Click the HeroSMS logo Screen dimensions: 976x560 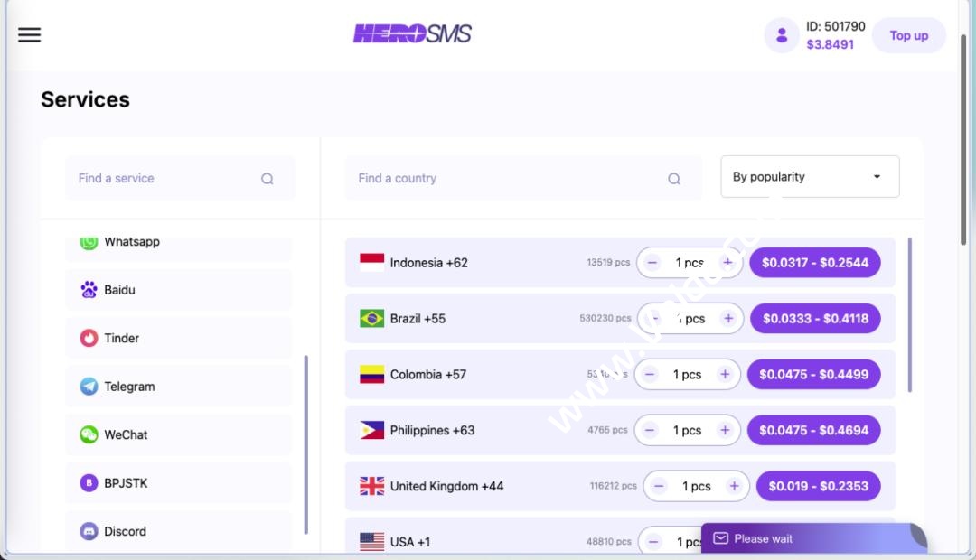(412, 34)
